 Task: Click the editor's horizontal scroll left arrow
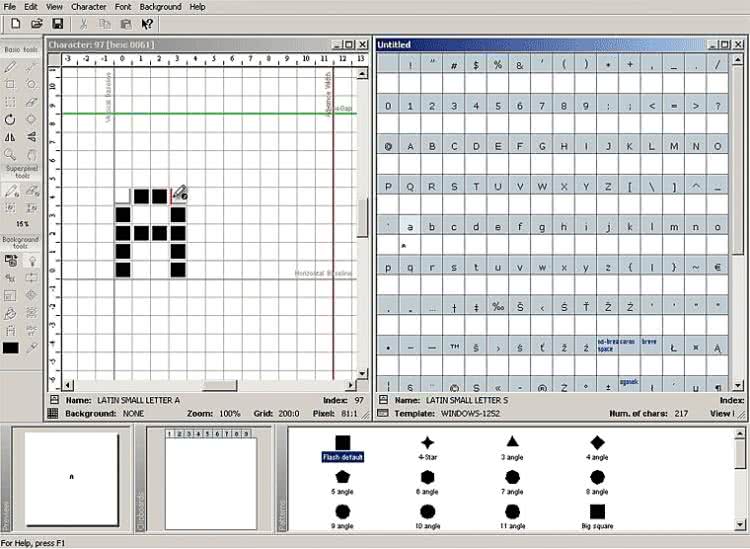point(68,385)
